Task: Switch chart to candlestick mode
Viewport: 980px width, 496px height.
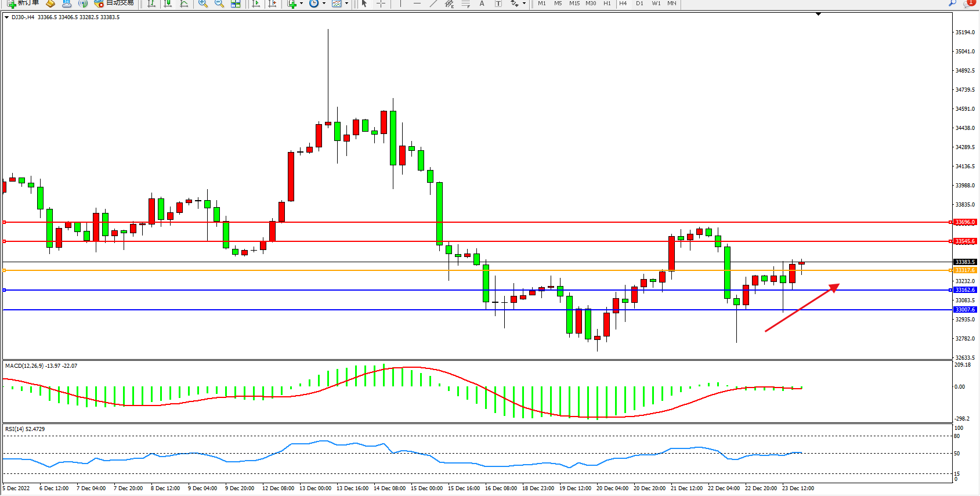Action: 168,3
